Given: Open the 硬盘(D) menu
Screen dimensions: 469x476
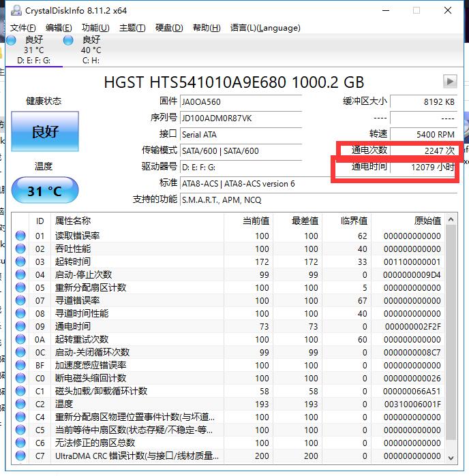Looking at the screenshot, I should (x=169, y=28).
